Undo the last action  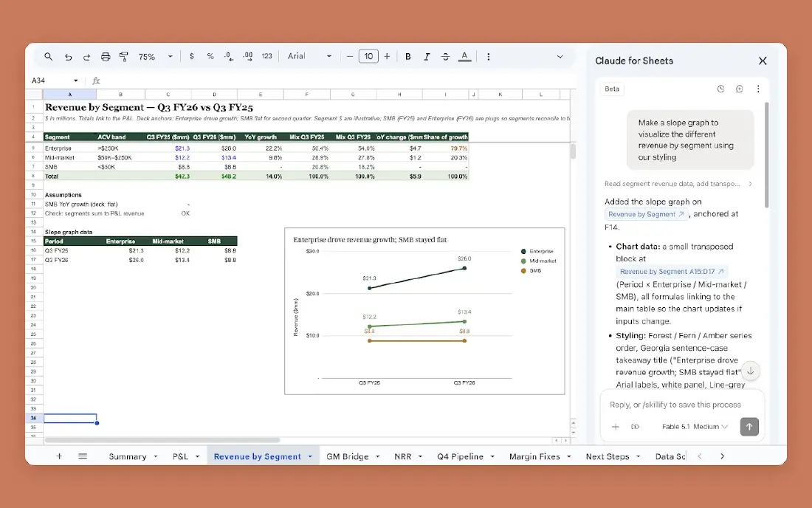point(68,57)
